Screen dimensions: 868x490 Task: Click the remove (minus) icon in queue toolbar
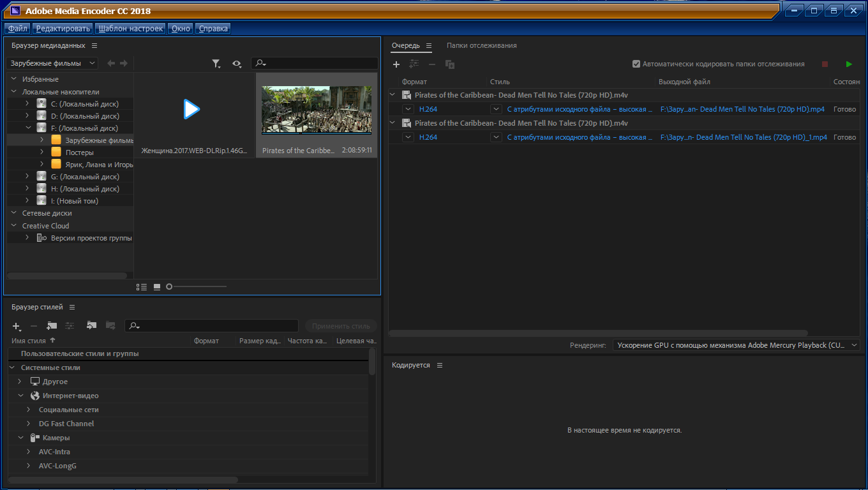tap(432, 64)
